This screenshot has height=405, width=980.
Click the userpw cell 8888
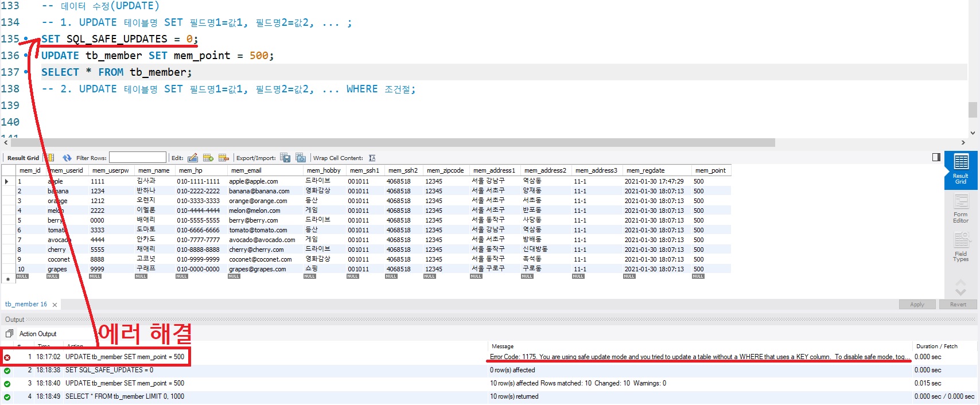click(98, 259)
